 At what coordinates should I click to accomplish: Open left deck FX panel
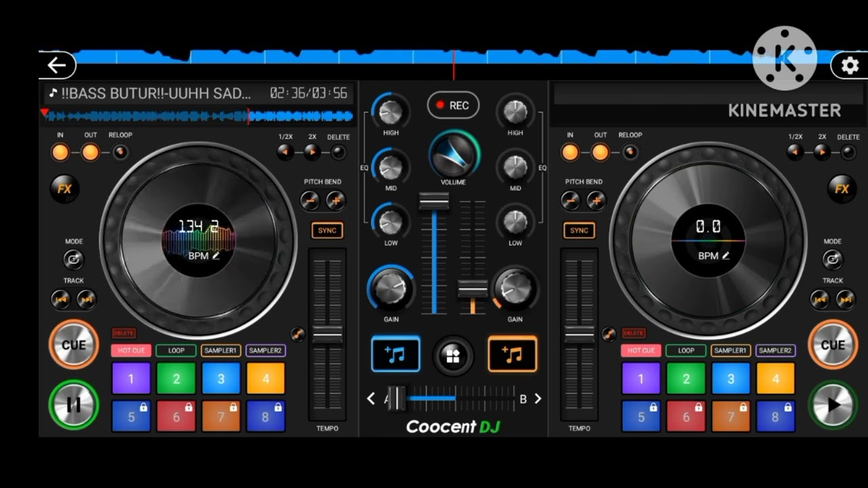[x=64, y=189]
